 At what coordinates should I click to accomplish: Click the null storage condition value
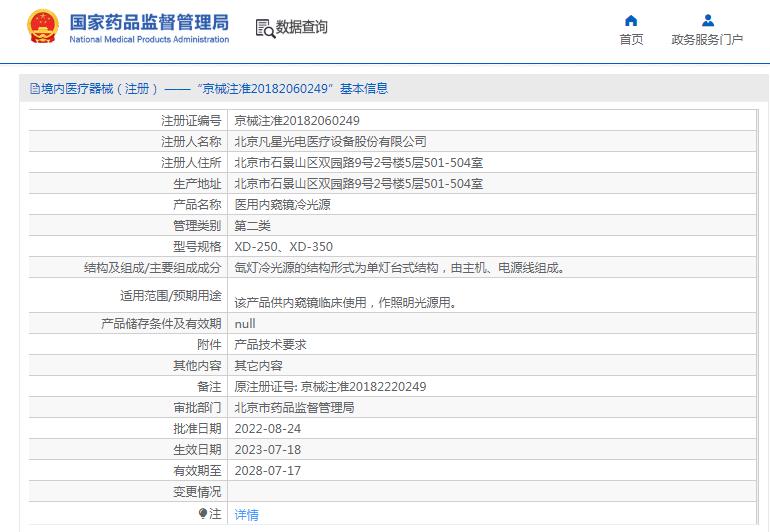pyautogui.click(x=245, y=324)
